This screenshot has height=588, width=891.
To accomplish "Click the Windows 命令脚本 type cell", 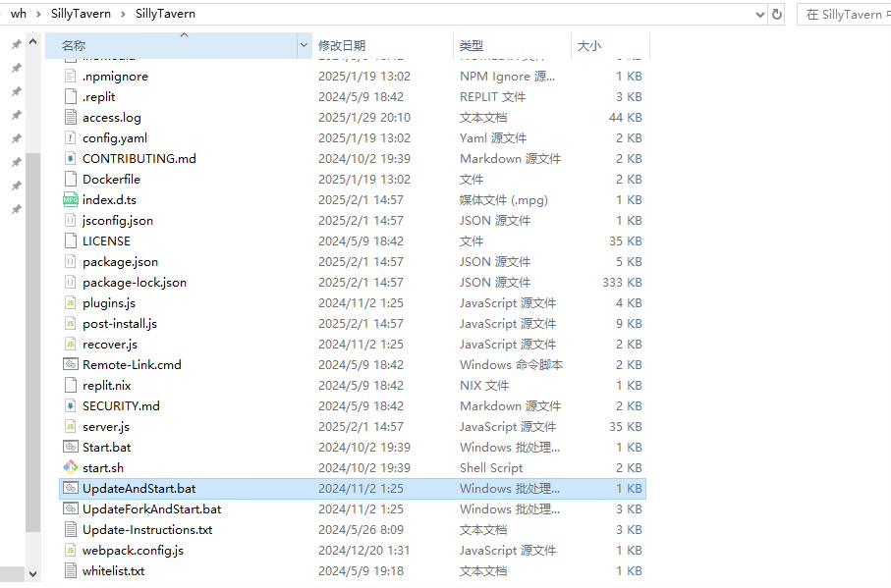I will coord(511,364).
